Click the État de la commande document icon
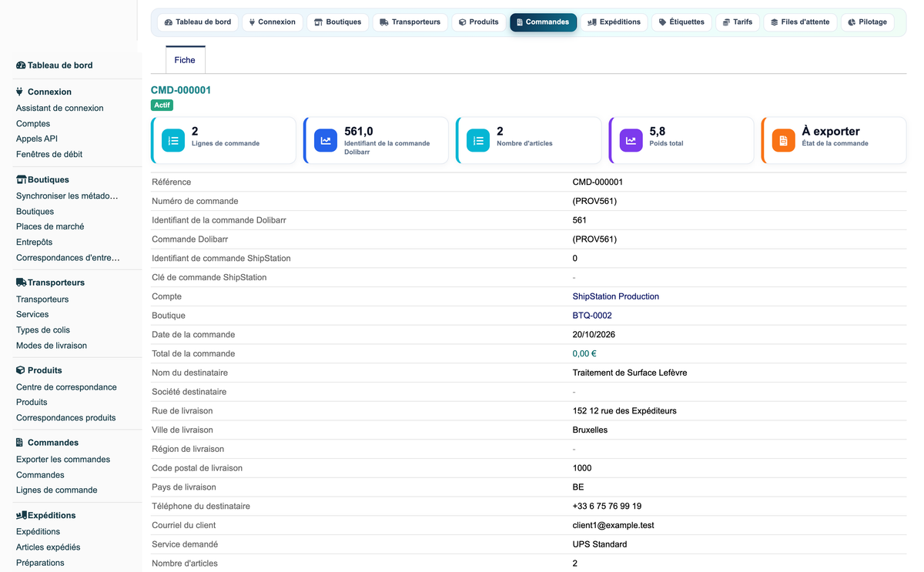The image size is (924, 572). [x=783, y=141]
